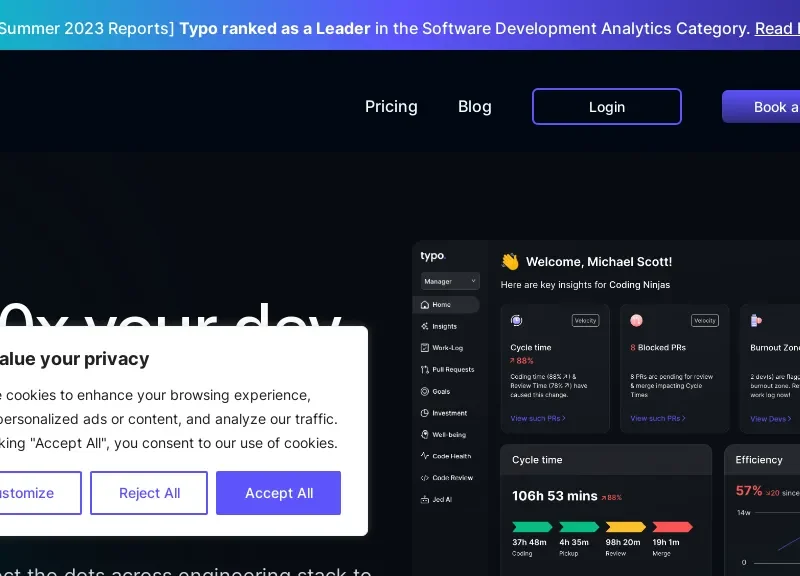Accept all cookies in privacy dialog

click(x=278, y=493)
